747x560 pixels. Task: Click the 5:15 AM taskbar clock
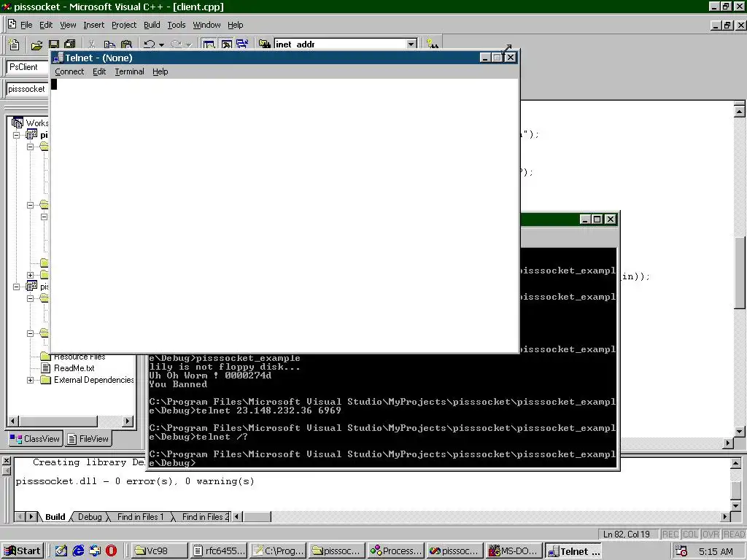click(716, 552)
